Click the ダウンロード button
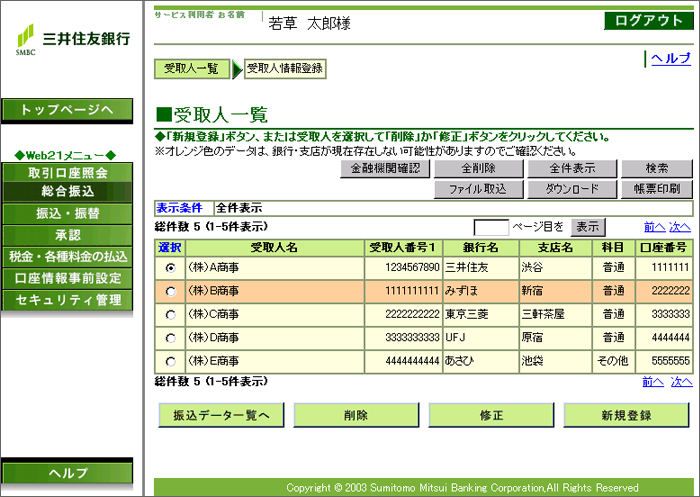 (572, 189)
